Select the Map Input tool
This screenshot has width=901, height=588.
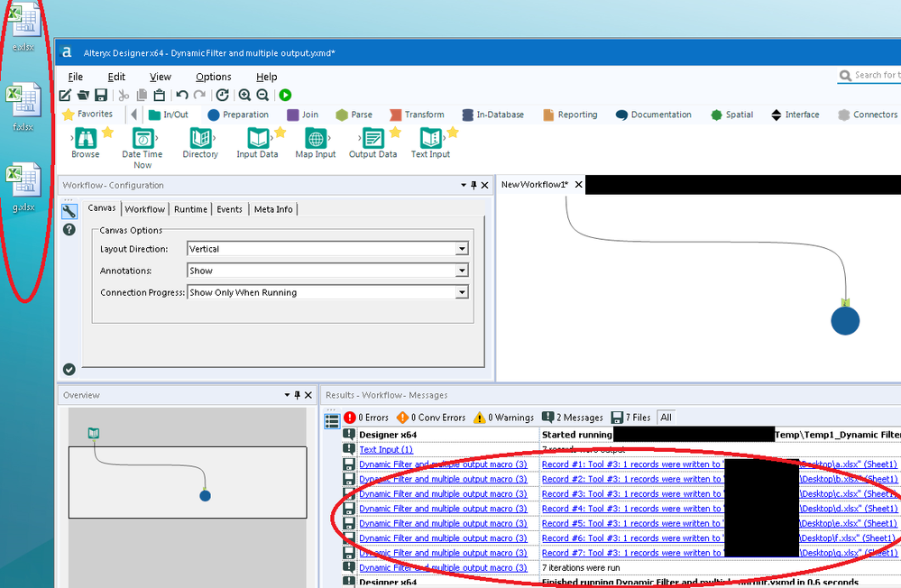[x=316, y=143]
